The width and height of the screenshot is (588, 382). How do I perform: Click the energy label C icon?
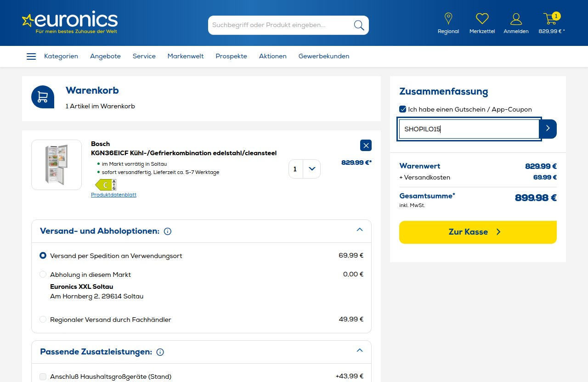pyautogui.click(x=106, y=185)
